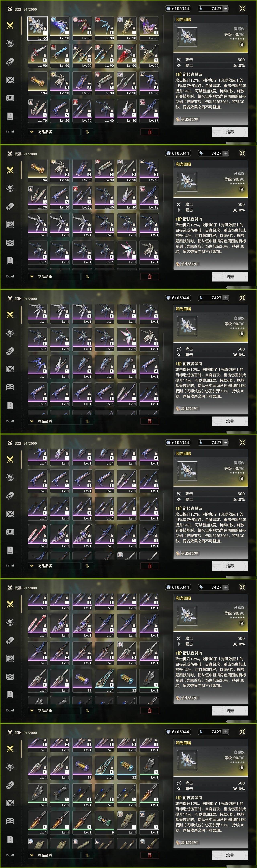
Task: Expand the 物品品质 sort dropdown in topmost panel
Action: [54, 132]
